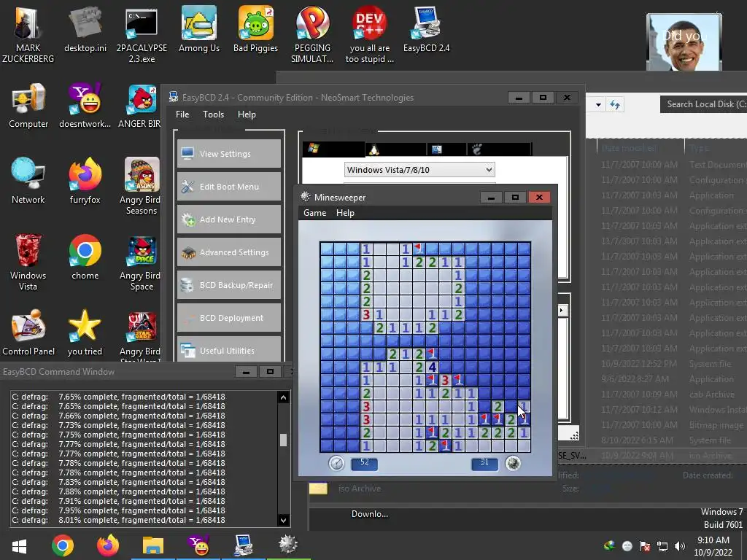Open the 2PACALYPSE 2.3.exe shortcut
Screen dimensions: 747x560
142,34
